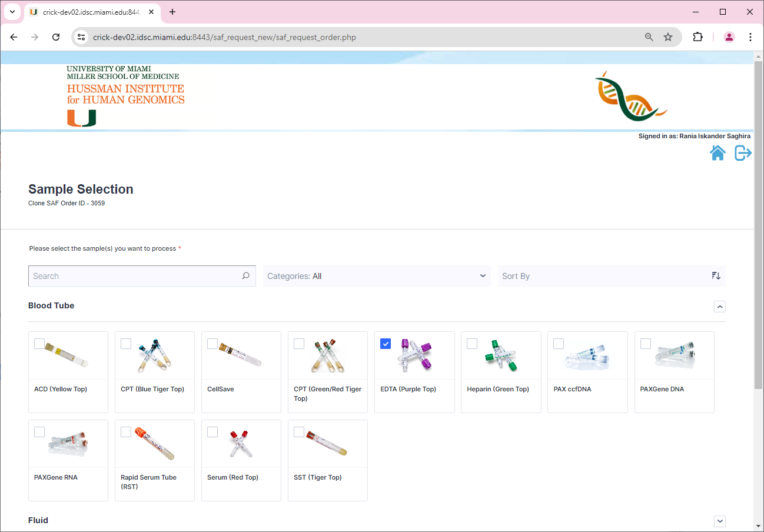Viewport: 764px width, 532px height.
Task: Click the Home icon
Action: pos(718,152)
